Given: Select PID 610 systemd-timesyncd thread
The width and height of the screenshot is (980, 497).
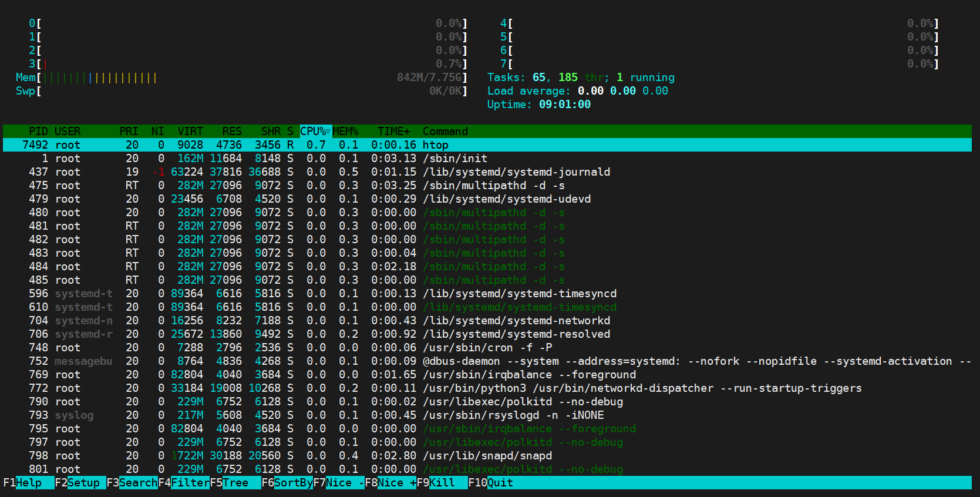Looking at the screenshot, I should point(487,307).
